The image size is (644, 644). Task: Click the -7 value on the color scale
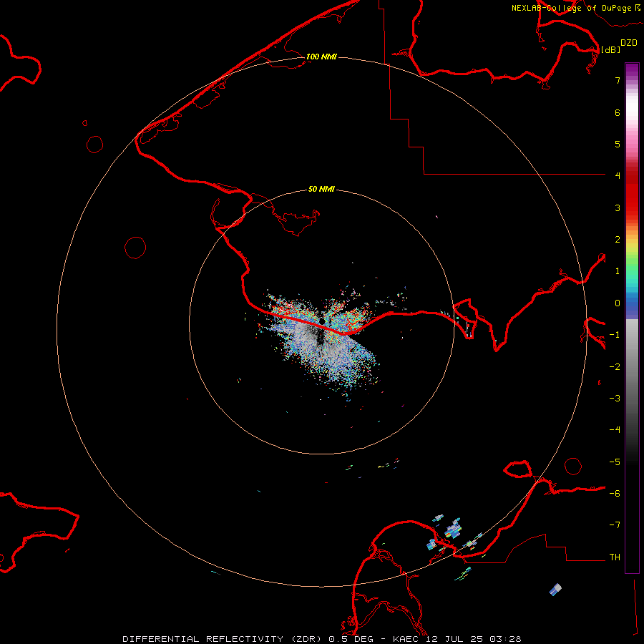[x=615, y=525]
